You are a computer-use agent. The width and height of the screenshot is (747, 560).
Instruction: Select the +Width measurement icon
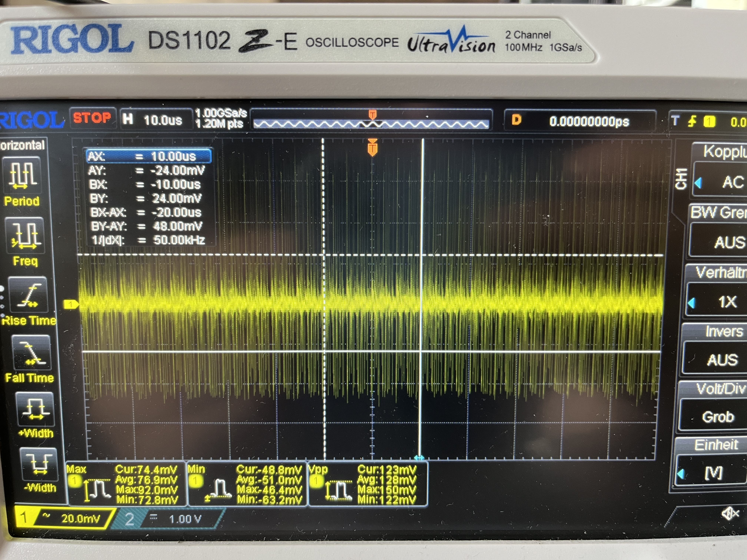[x=35, y=409]
